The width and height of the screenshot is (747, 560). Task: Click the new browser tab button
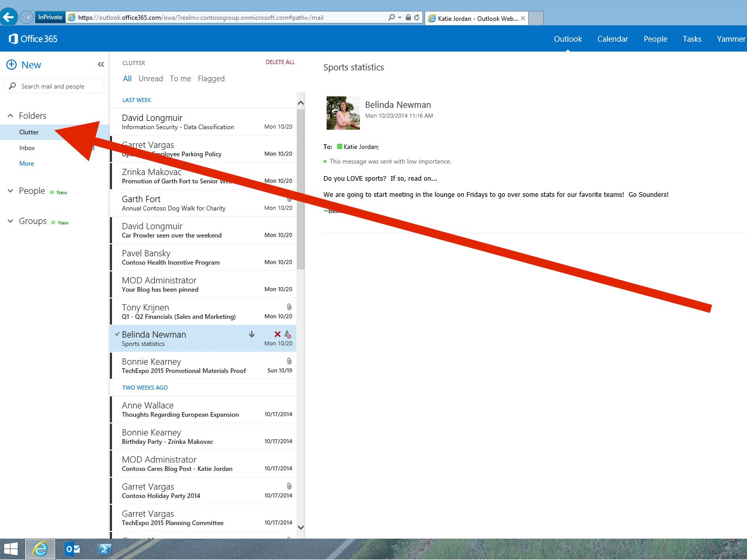[x=536, y=18]
